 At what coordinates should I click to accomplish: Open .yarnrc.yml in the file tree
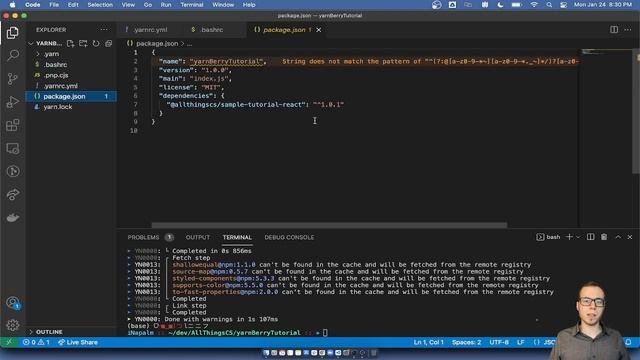[60, 86]
